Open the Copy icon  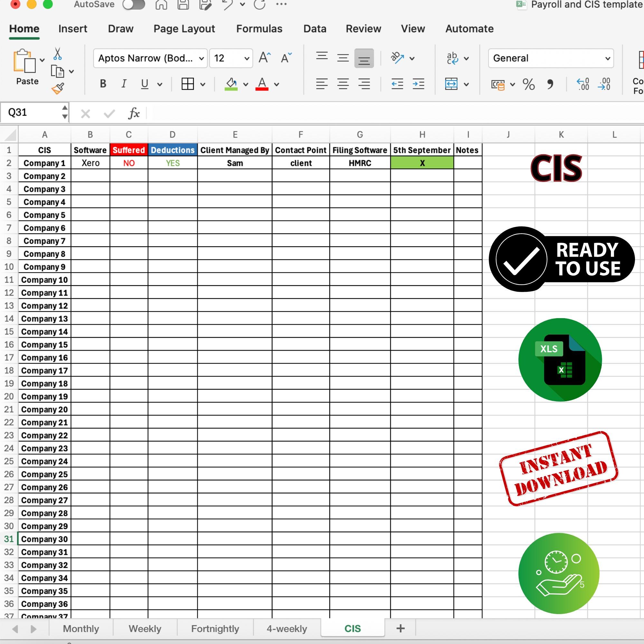click(57, 71)
